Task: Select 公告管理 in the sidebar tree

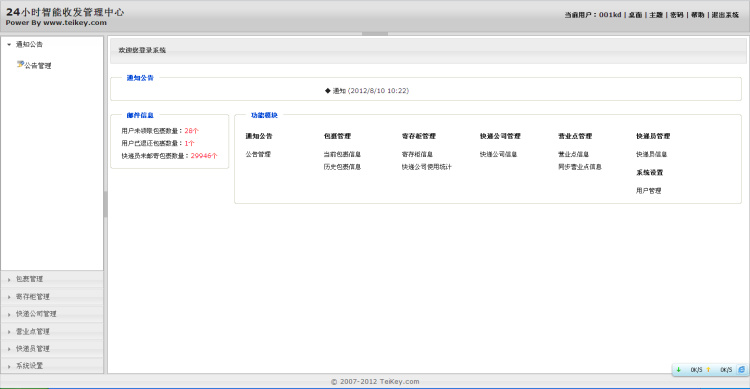Action: 38,66
